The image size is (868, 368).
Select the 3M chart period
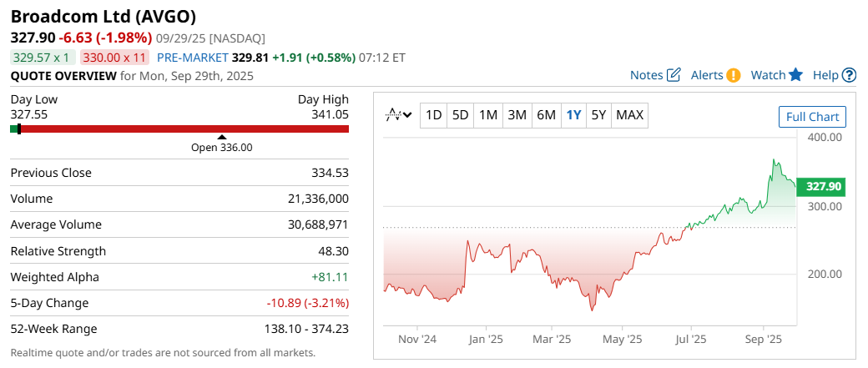(517, 115)
